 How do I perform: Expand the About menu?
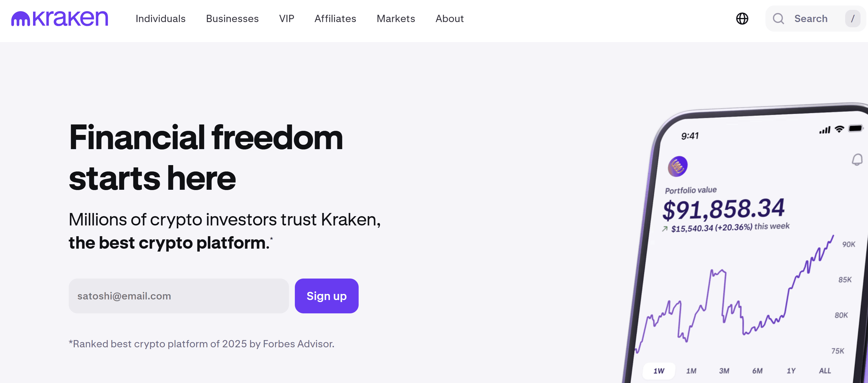click(449, 19)
